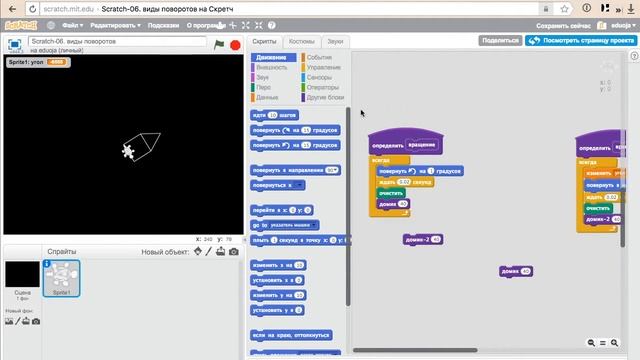Image resolution: width=640 pixels, height=360 pixels.
Task: Paint a new sprite
Action: (209, 251)
